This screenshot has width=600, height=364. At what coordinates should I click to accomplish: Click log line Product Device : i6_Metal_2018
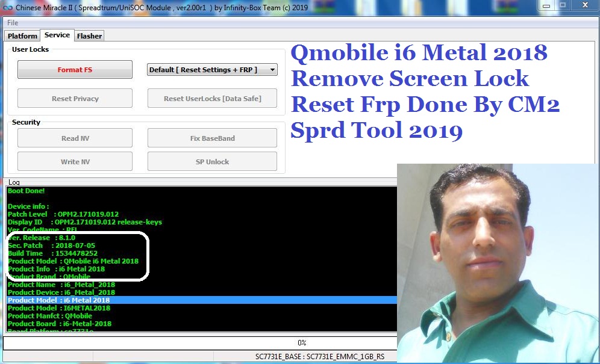61,292
